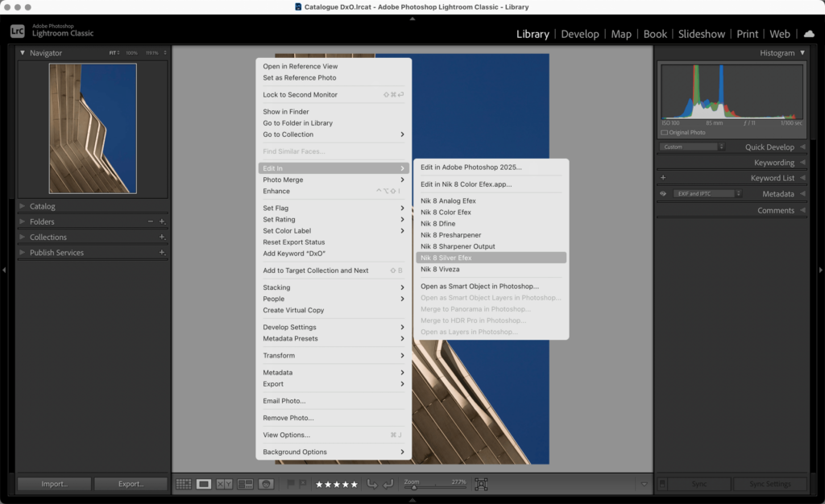The width and height of the screenshot is (825, 504).
Task: Remove folder with minus icon
Action: click(x=151, y=221)
